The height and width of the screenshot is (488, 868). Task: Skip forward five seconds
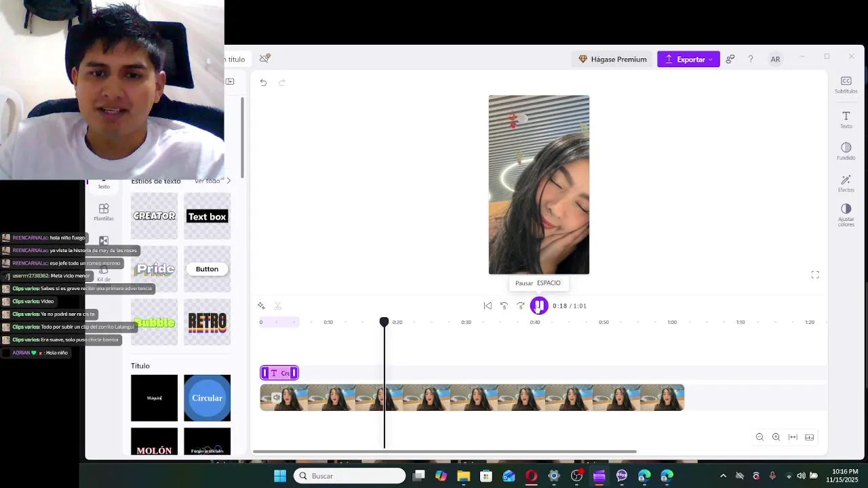[520, 306]
